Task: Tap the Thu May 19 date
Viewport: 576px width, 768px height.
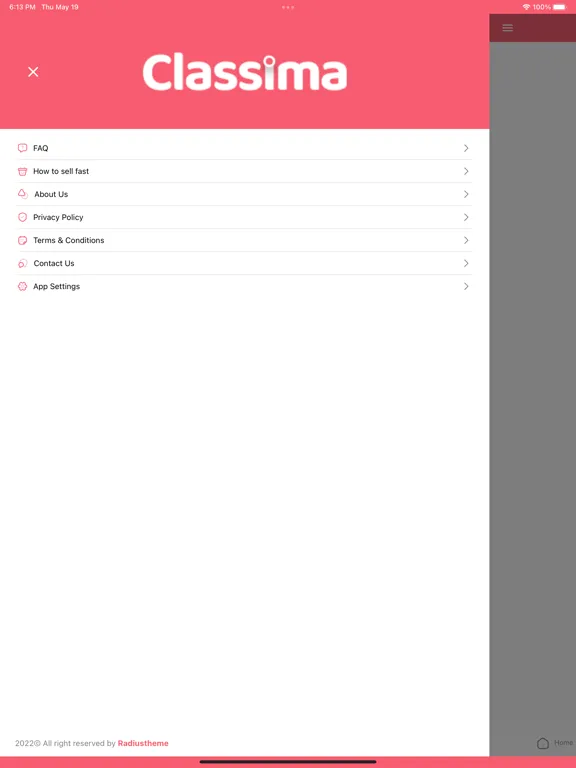Action: click(60, 7)
